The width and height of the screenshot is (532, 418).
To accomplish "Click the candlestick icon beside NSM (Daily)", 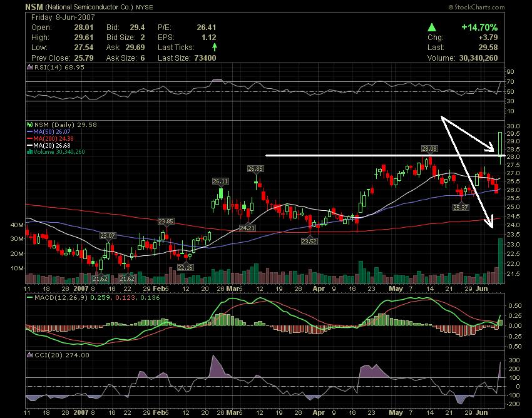I will click(x=29, y=125).
